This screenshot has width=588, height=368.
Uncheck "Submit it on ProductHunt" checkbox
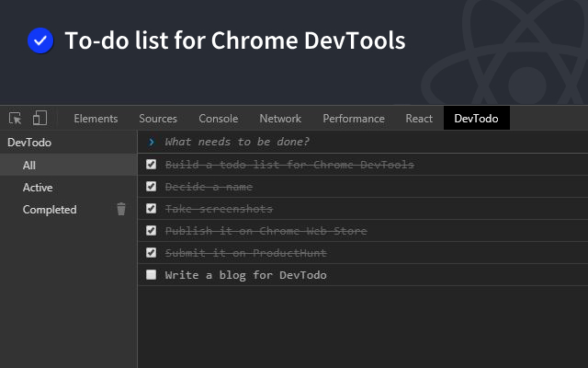coord(152,253)
